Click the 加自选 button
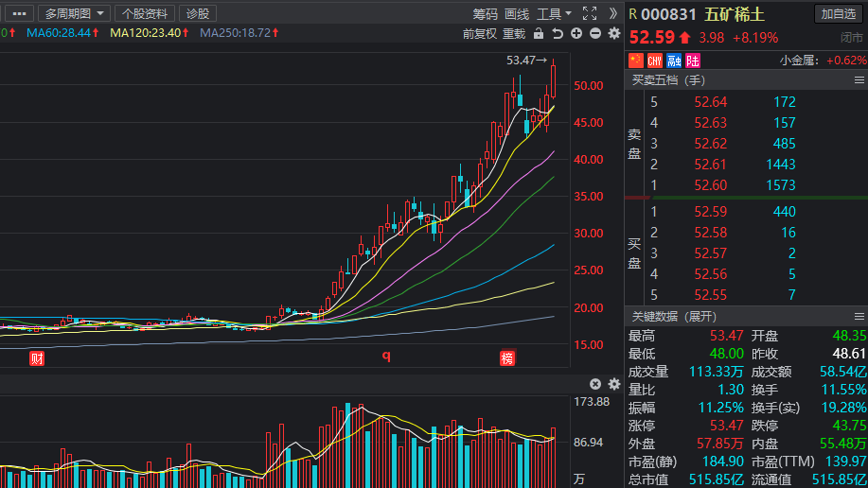 pos(839,13)
